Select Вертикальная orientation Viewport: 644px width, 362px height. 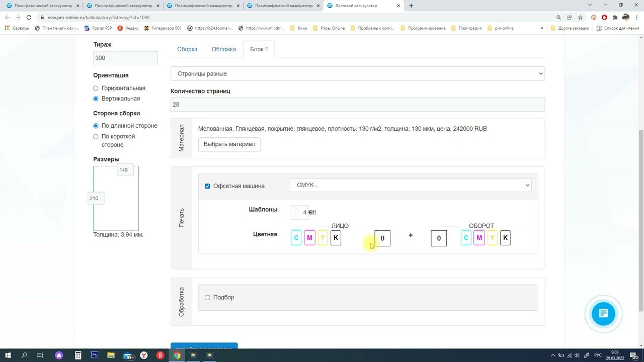(x=96, y=99)
